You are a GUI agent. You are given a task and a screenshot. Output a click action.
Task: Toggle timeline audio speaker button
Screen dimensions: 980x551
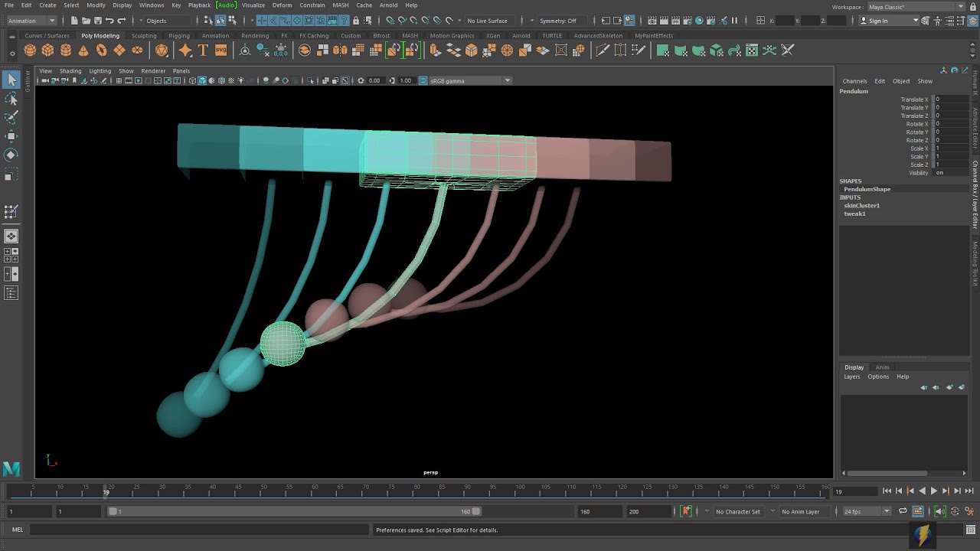click(940, 511)
